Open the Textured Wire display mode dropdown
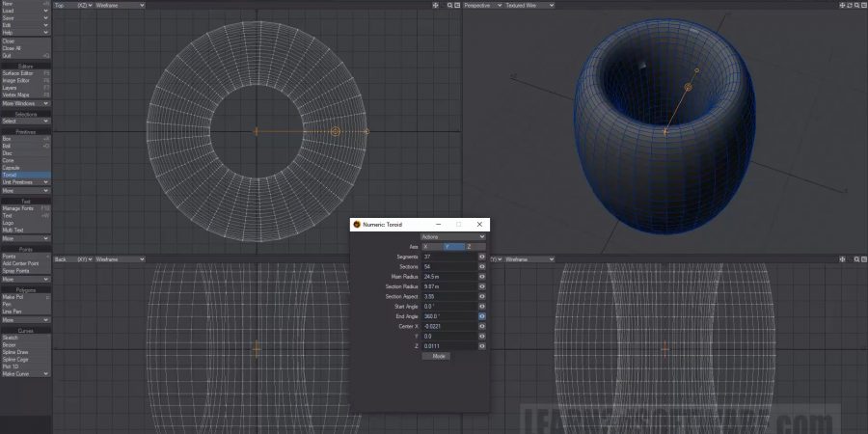Image resolution: width=868 pixels, height=434 pixels. [529, 5]
